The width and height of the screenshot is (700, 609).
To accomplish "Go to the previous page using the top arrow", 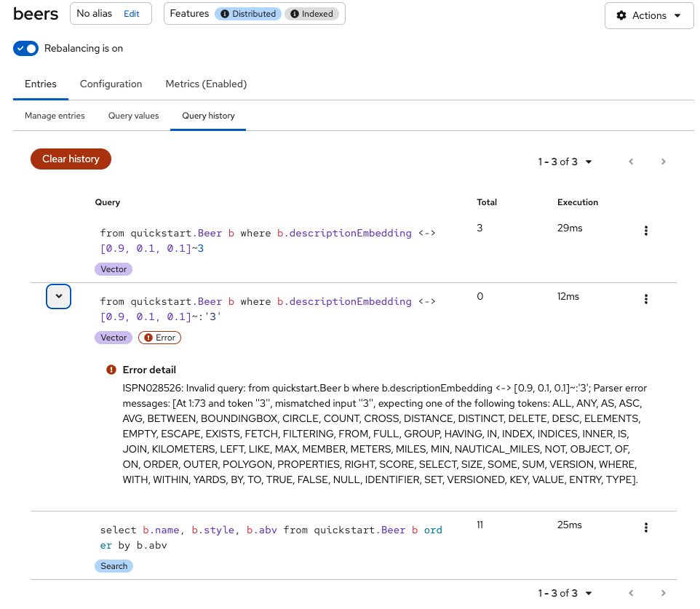I will (631, 162).
